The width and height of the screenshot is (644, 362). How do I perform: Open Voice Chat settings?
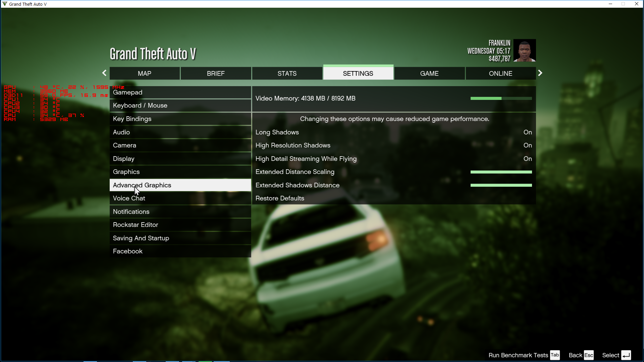180,198
